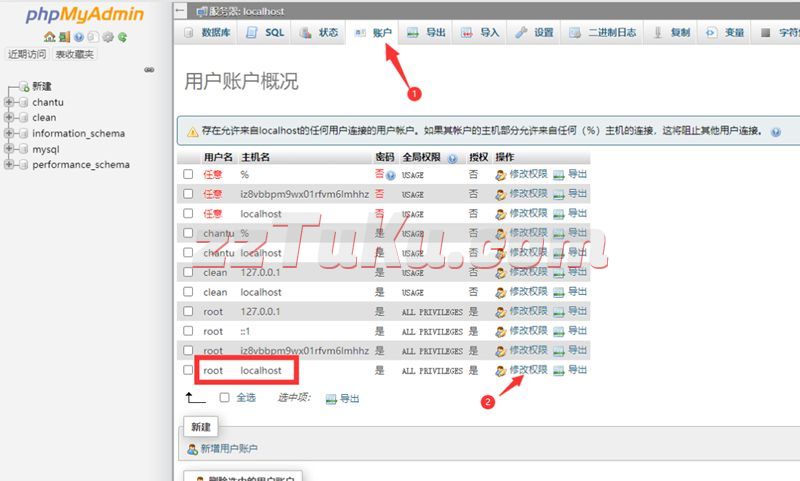The image size is (800, 481).
Task: Select the checkbox for chantu % user
Action: point(188,233)
